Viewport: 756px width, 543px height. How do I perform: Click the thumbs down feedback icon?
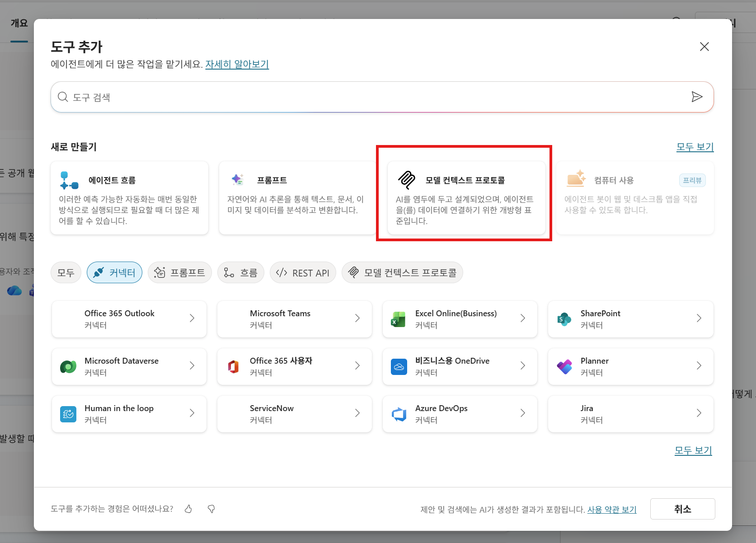coord(211,509)
